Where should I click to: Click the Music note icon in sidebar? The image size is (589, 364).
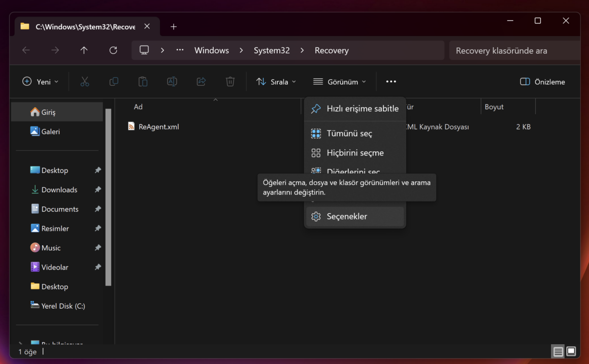click(x=35, y=248)
